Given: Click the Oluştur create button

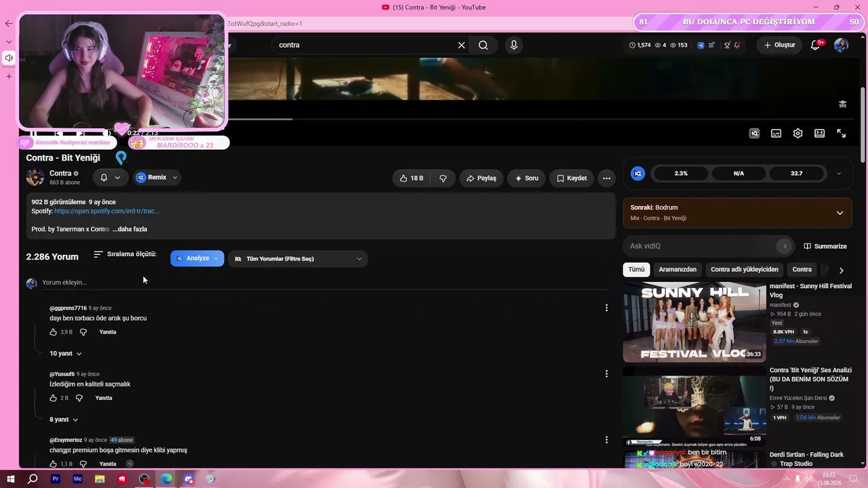Looking at the screenshot, I should [779, 45].
